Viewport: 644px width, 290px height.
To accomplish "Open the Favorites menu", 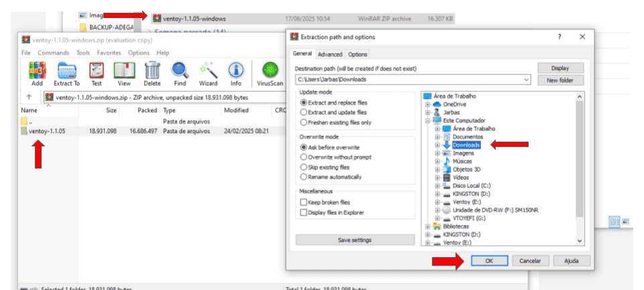I will [109, 52].
